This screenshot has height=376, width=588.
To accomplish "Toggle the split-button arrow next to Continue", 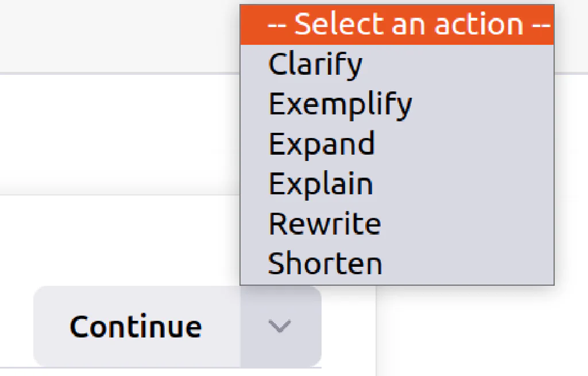I will tap(280, 326).
